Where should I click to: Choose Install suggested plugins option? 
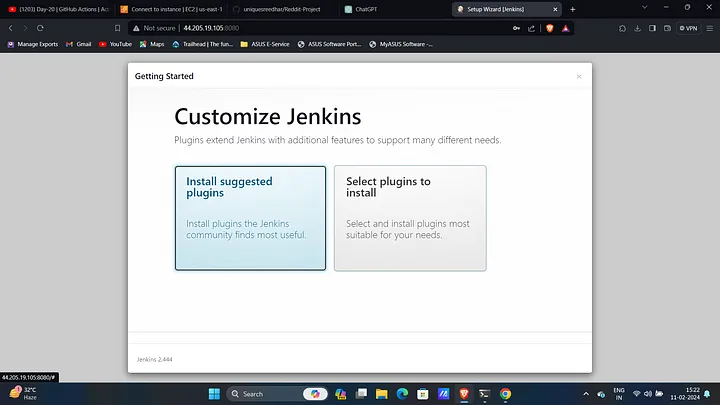(250, 218)
